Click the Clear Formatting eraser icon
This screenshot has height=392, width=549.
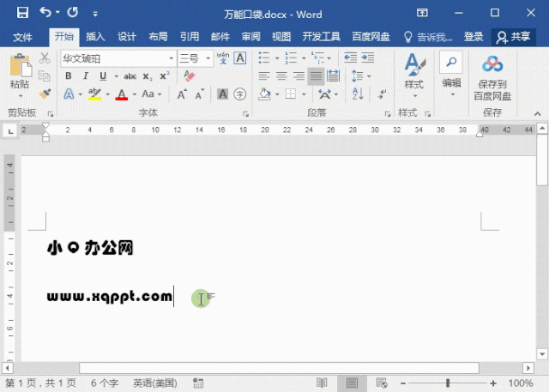pyautogui.click(x=190, y=75)
